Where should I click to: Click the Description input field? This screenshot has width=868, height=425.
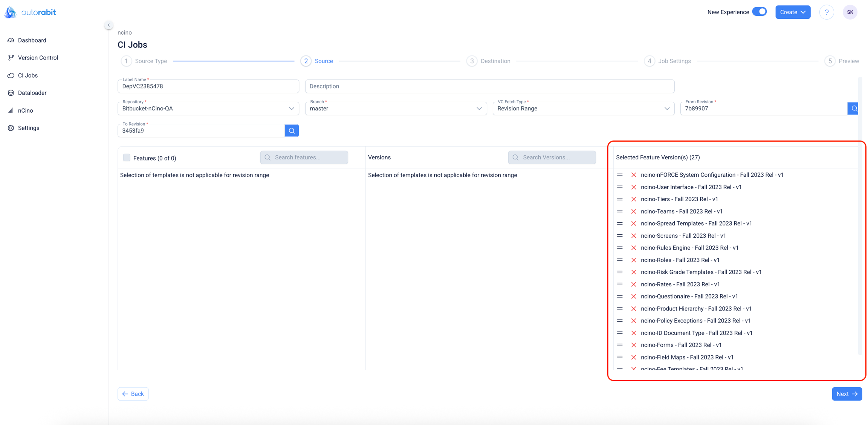click(x=489, y=86)
